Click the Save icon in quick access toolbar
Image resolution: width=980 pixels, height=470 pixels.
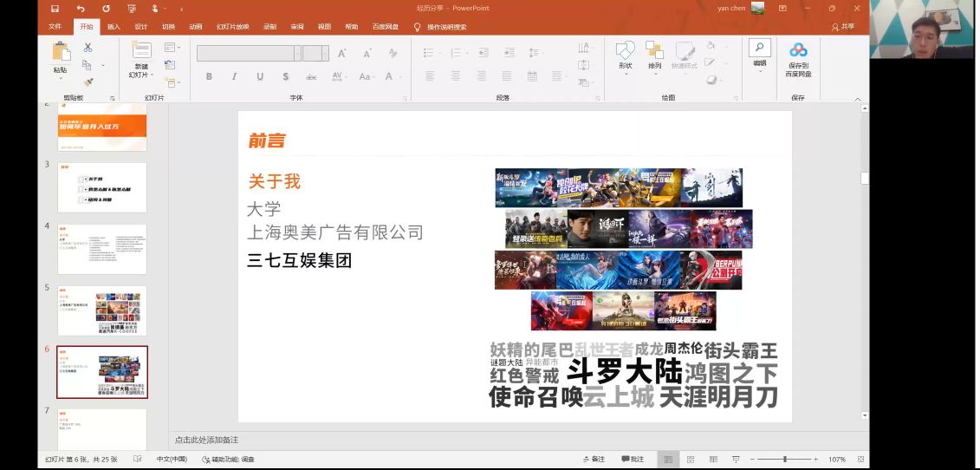(x=55, y=9)
